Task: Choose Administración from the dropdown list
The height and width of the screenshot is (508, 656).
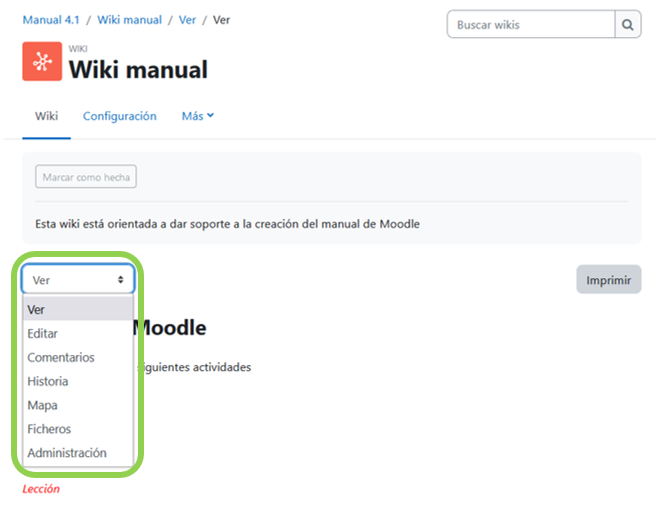Action: click(x=78, y=452)
